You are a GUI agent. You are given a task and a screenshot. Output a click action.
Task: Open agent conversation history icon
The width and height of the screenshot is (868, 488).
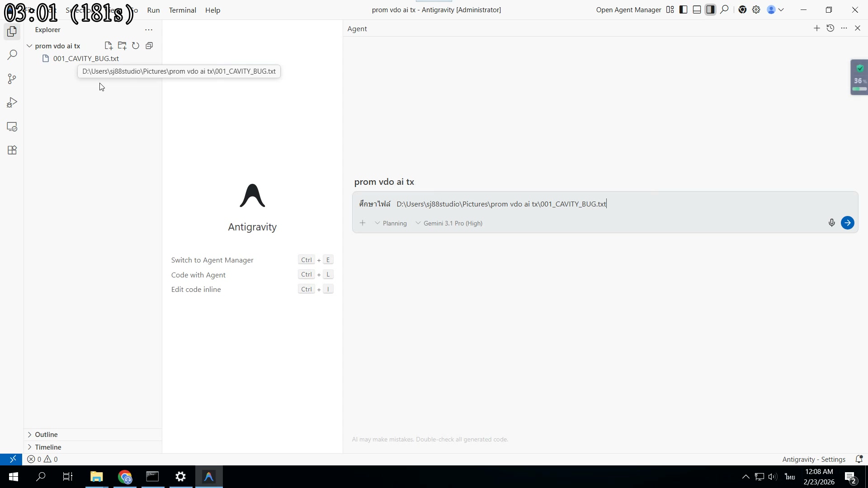point(830,28)
